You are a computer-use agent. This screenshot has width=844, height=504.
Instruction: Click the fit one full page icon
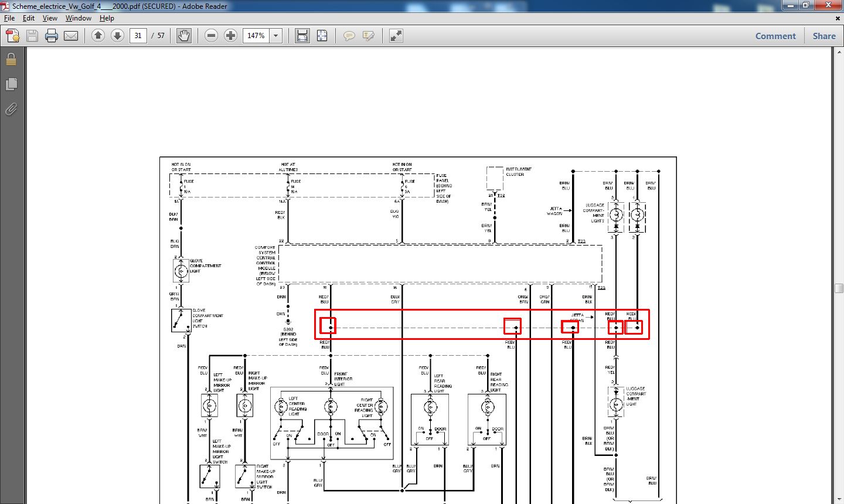coord(322,36)
